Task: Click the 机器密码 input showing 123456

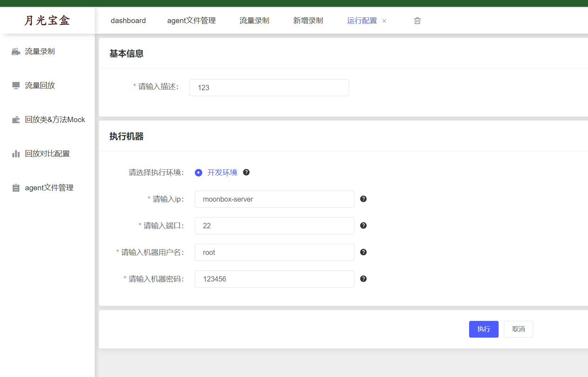Action: pos(275,279)
